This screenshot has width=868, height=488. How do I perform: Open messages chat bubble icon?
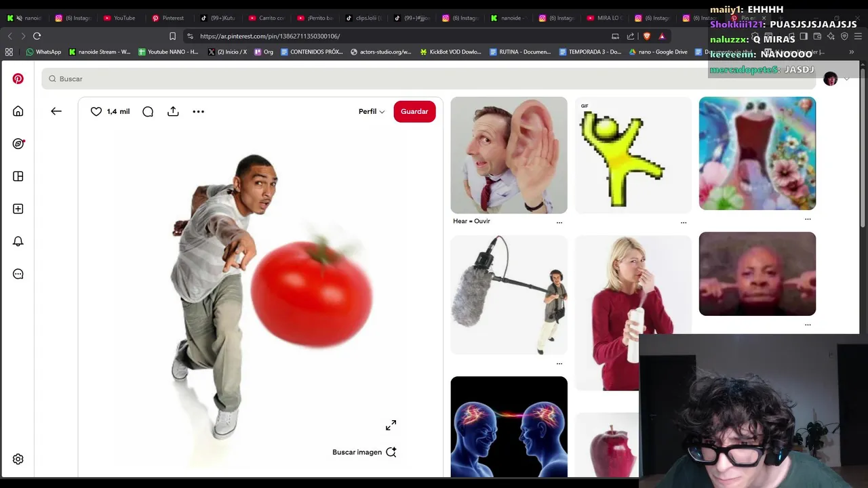(x=18, y=274)
